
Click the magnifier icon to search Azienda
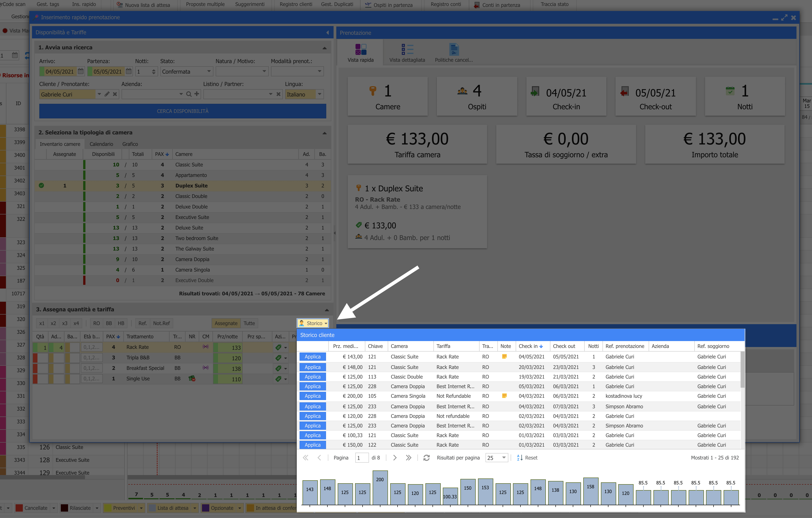pos(189,94)
